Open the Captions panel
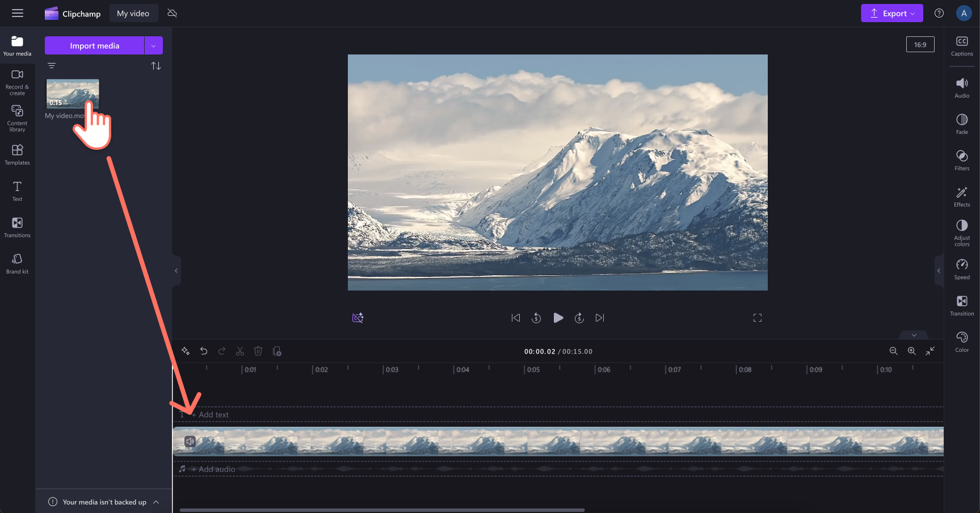Viewport: 980px width, 513px height. pyautogui.click(x=962, y=46)
